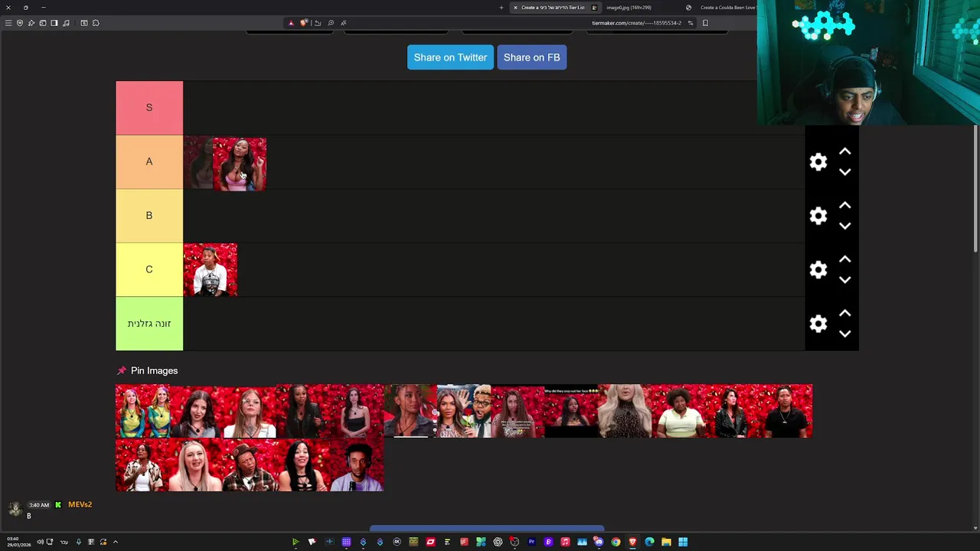This screenshot has height=551, width=980.
Task: Click the sidebar panel icon in browser toolbar
Action: point(54,23)
